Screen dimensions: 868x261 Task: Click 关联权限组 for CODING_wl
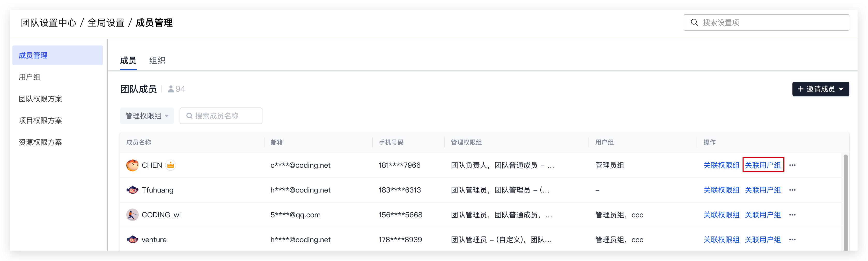(722, 214)
